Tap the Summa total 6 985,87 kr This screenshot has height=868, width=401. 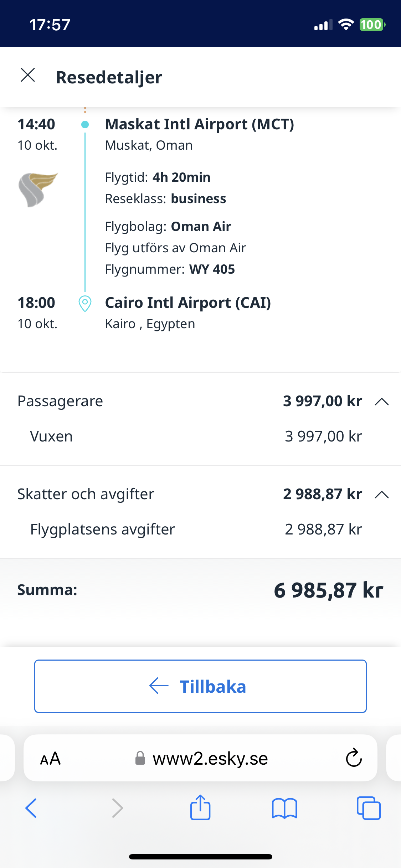point(328,590)
